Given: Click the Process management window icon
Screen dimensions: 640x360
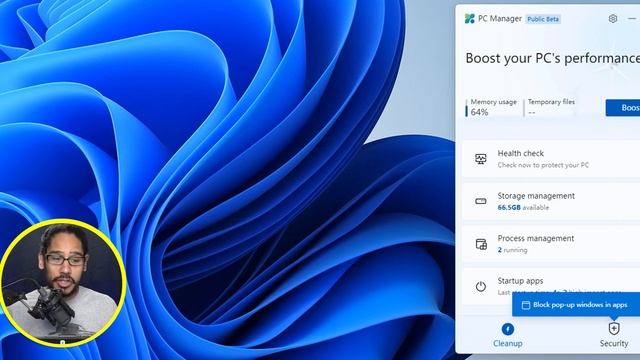Looking at the screenshot, I should pos(481,244).
